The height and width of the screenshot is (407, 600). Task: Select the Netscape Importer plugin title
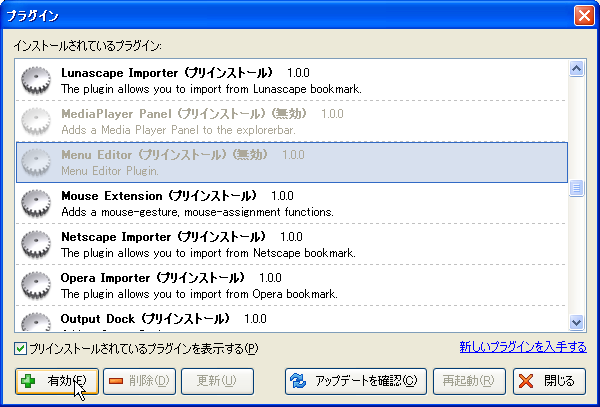163,236
